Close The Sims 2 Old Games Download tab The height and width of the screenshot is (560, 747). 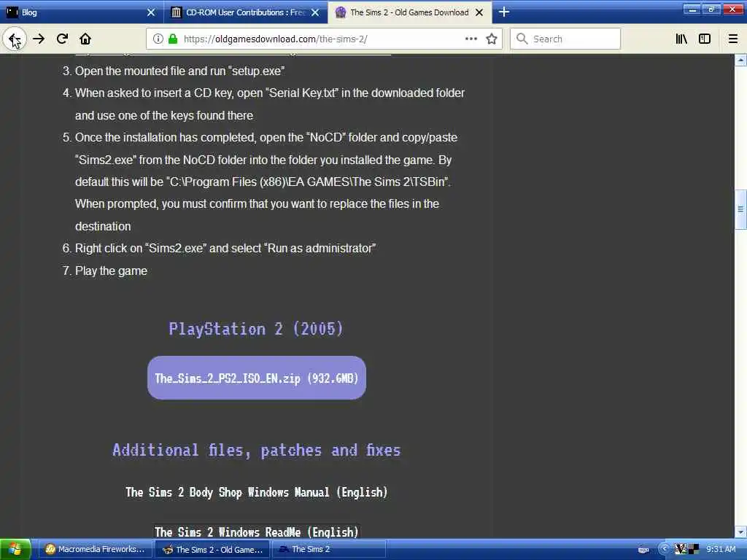tap(480, 12)
